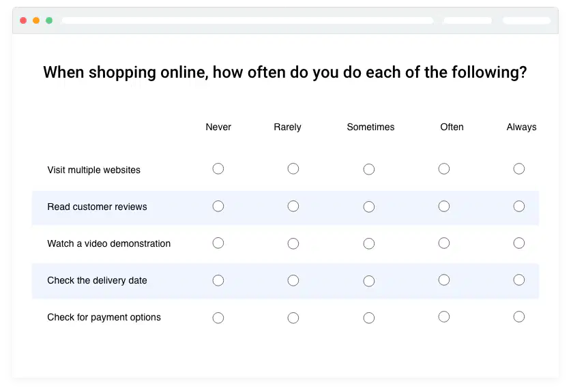Select Often for Watch a video demonstration
This screenshot has height=392, width=571.
point(444,243)
